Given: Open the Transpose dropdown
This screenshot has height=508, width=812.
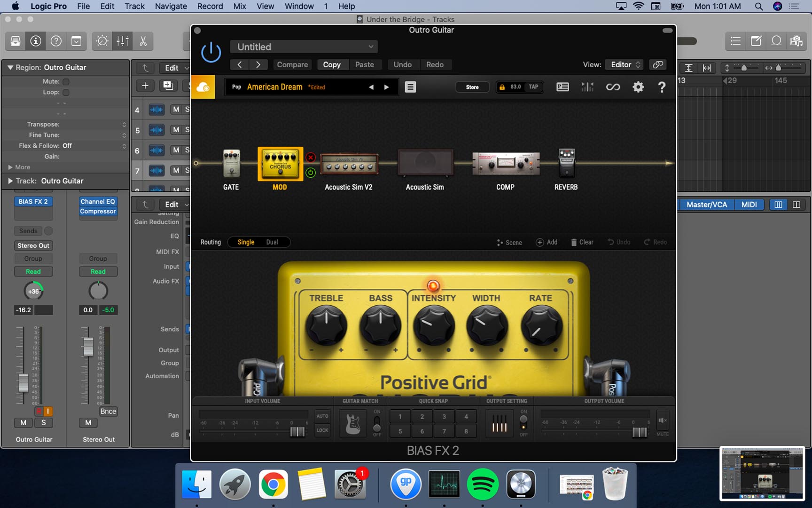Looking at the screenshot, I should 124,124.
